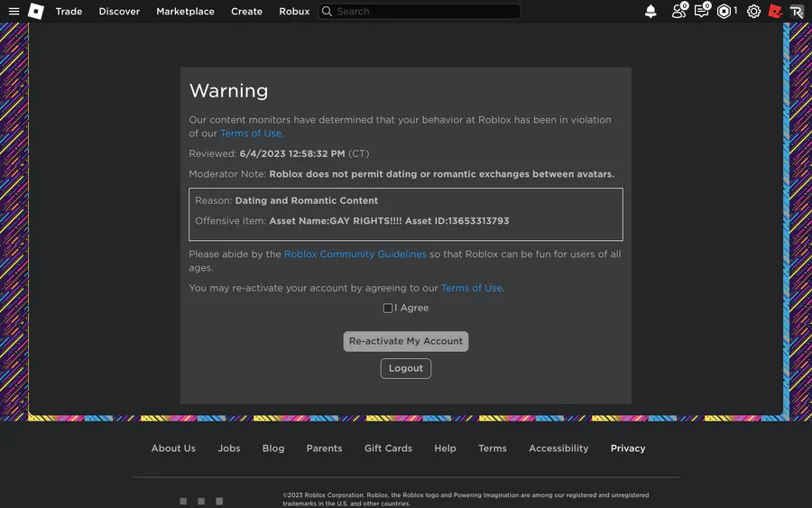The width and height of the screenshot is (812, 508).
Task: Open the hamburger navigation menu
Action: click(14, 12)
